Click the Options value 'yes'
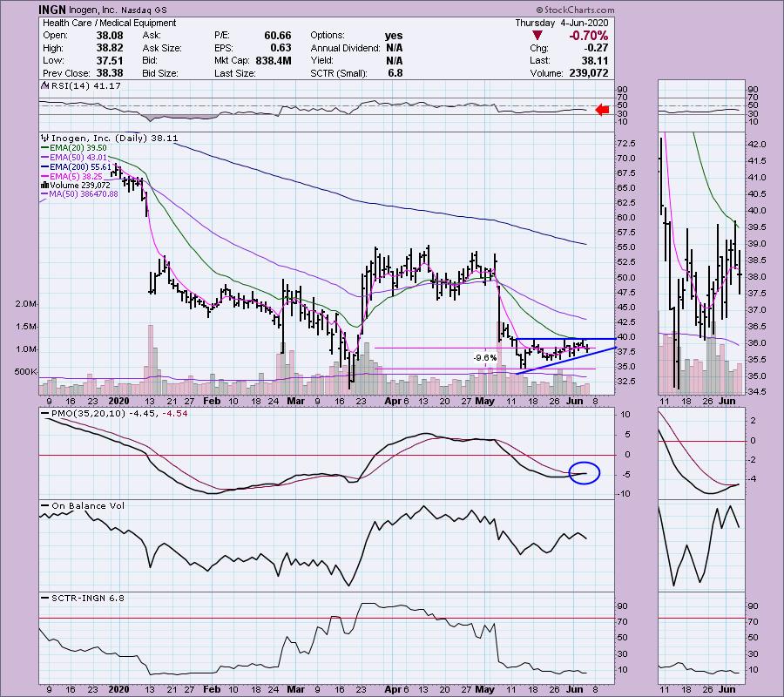Screen dimensions: 784x697 (394, 36)
